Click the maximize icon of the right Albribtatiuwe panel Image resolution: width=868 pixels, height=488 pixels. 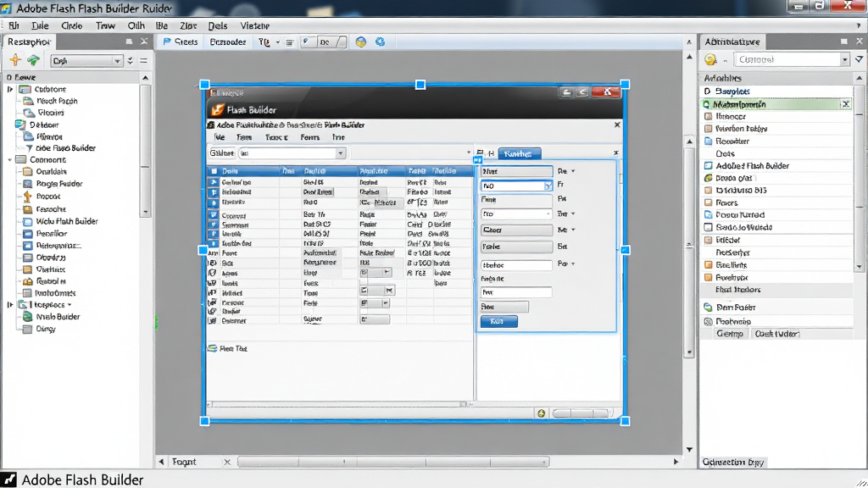[844, 42]
